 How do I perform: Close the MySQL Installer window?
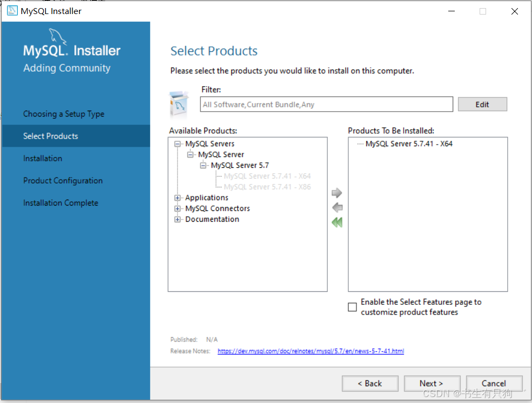click(514, 11)
